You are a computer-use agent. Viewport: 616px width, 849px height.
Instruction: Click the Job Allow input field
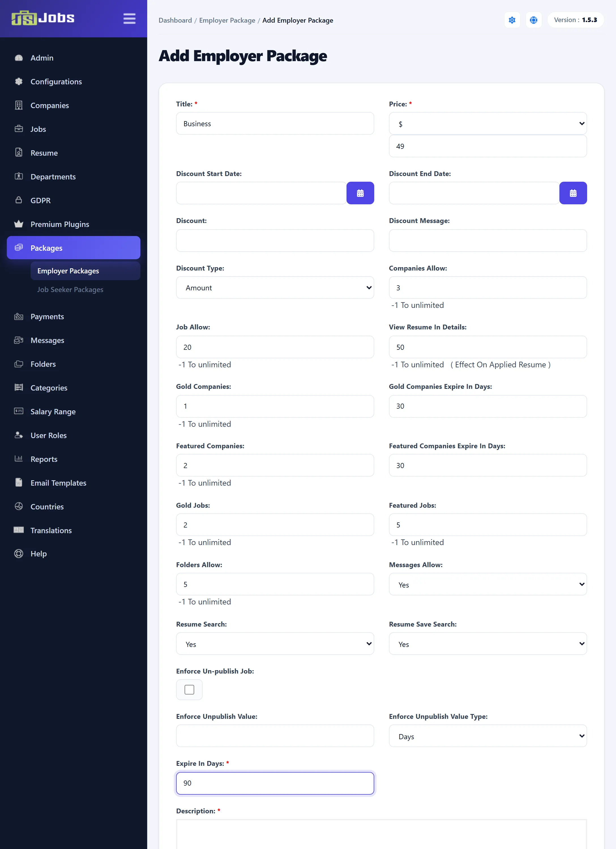point(275,347)
